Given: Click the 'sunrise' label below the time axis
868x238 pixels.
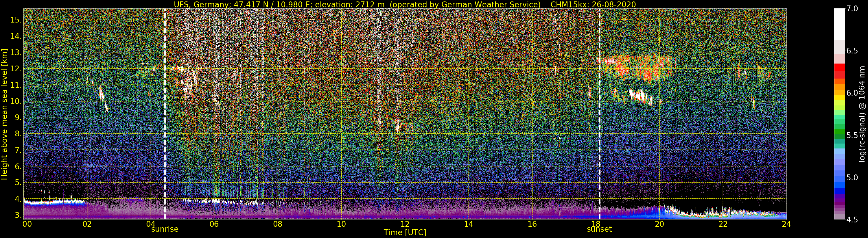Looking at the screenshot, I should click(165, 229).
